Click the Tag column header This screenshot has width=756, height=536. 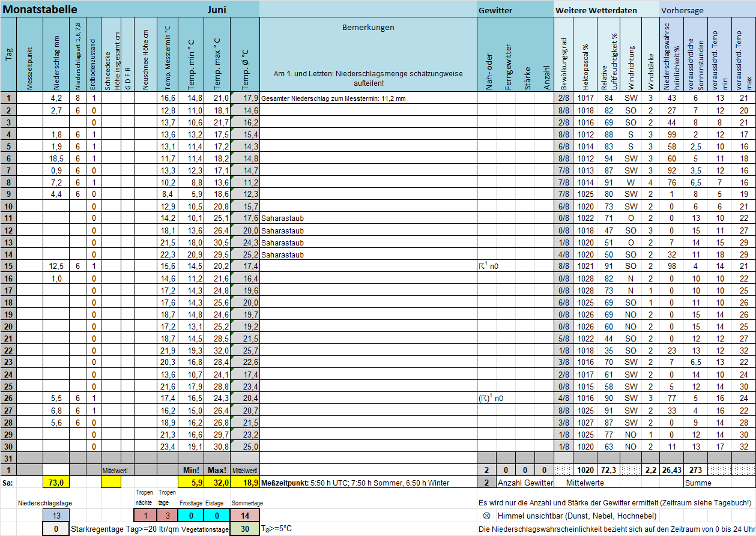coord(9,55)
